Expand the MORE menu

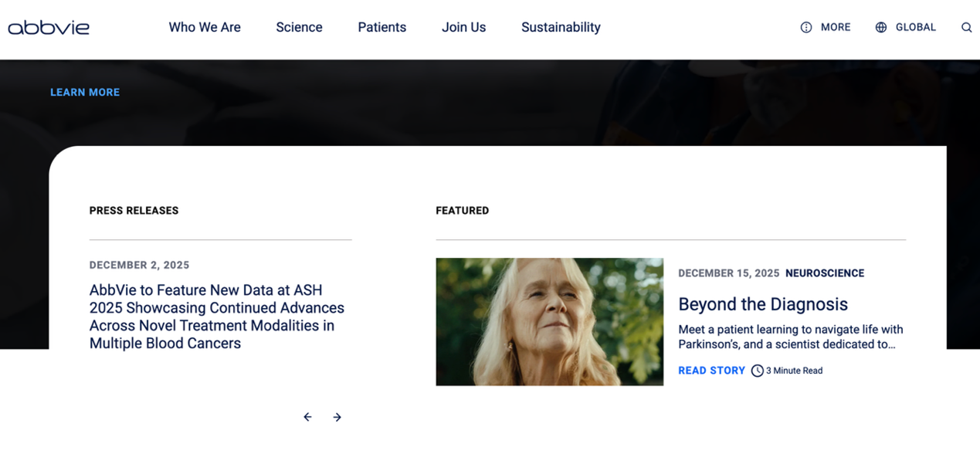coord(835,27)
